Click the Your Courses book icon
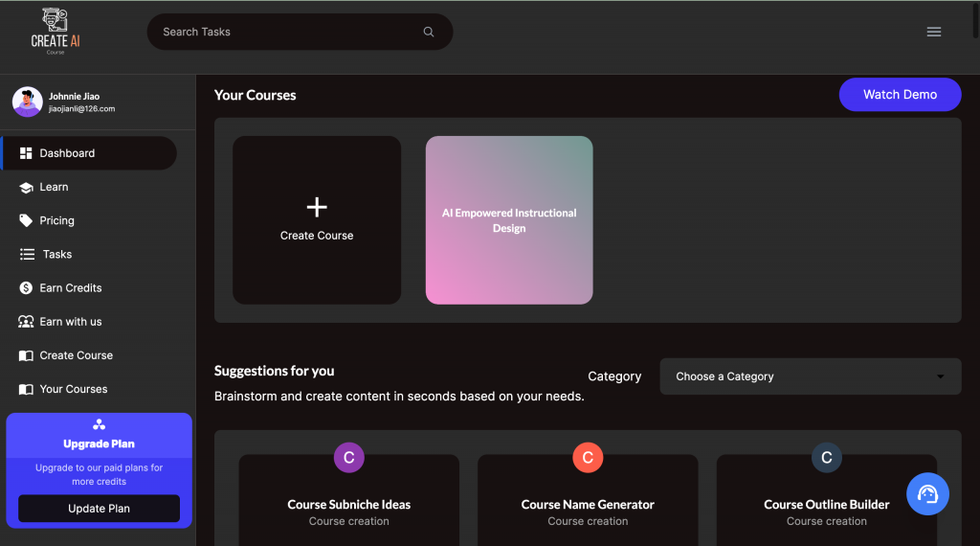This screenshot has width=980, height=546. click(x=26, y=389)
